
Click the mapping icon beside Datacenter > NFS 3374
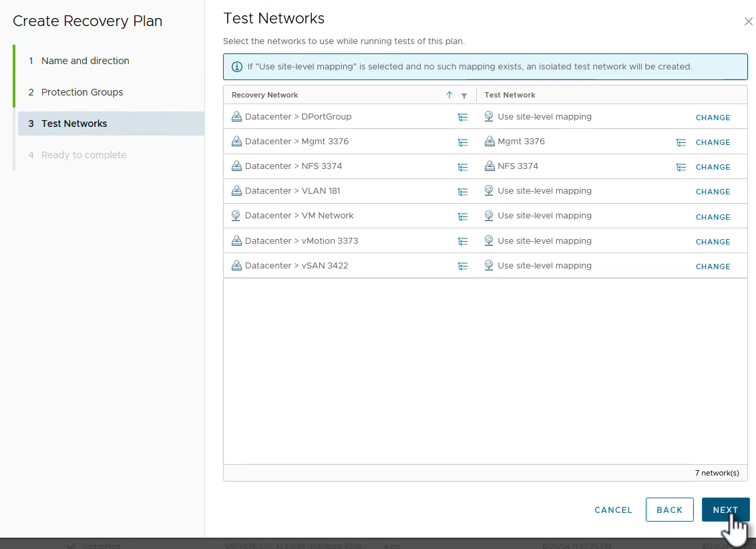(x=463, y=167)
